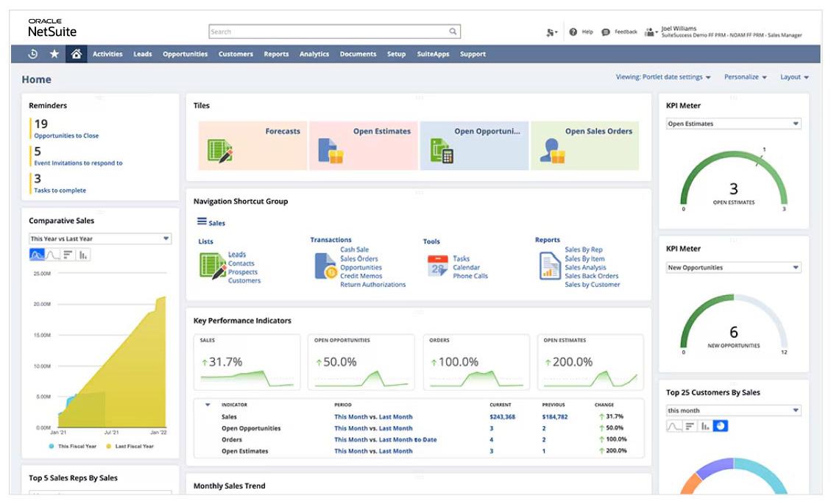The height and width of the screenshot is (504, 831).
Task: Expand Viewing: Portlet date settings menu
Action: pos(663,77)
